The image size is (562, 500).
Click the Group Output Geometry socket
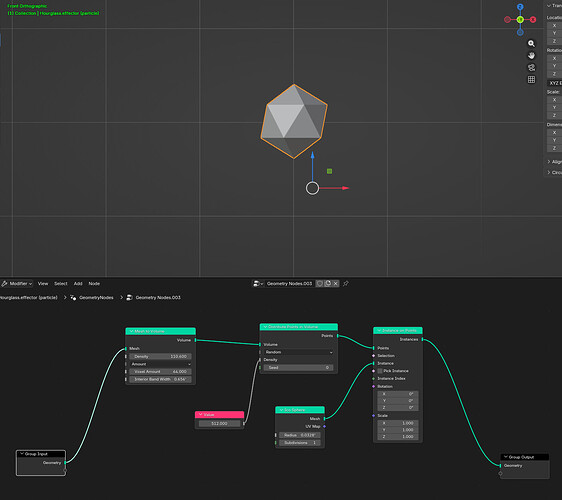(x=500, y=466)
